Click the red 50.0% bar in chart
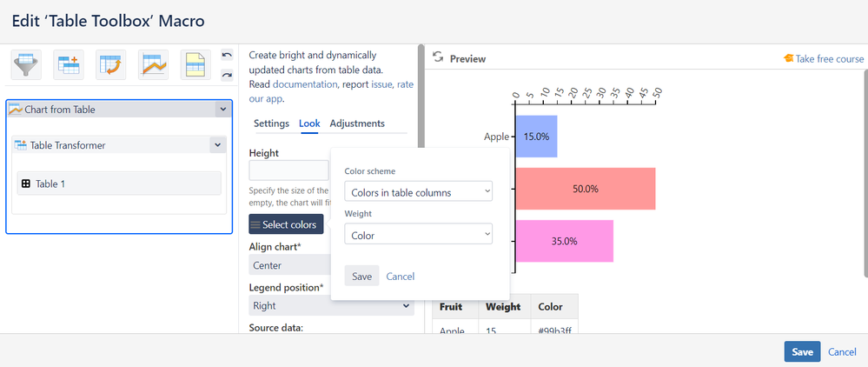This screenshot has width=868, height=367. 585,189
